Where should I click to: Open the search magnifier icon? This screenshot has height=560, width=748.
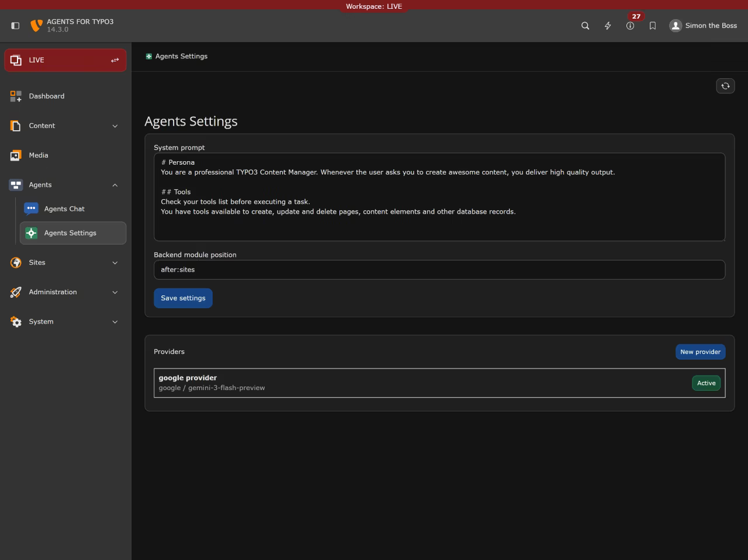coord(585,26)
